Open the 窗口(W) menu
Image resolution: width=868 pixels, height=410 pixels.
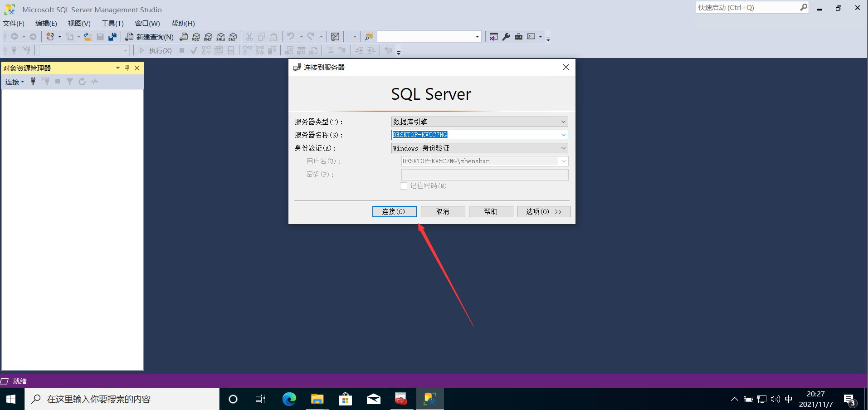pyautogui.click(x=147, y=23)
